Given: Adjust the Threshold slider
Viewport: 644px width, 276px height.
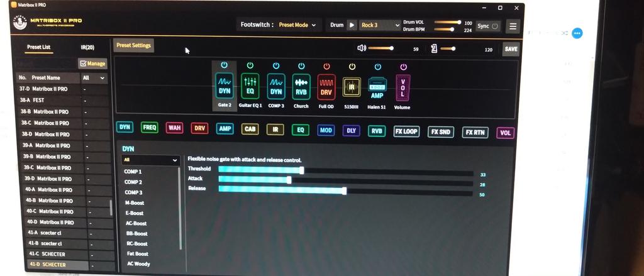Looking at the screenshot, I should pyautogui.click(x=302, y=170).
